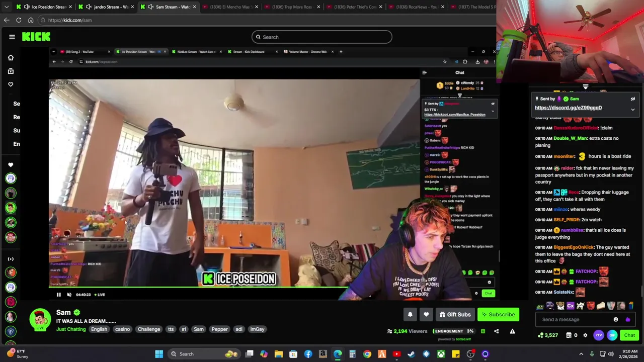
Task: Focus the Send a message field
Action: coord(574,319)
